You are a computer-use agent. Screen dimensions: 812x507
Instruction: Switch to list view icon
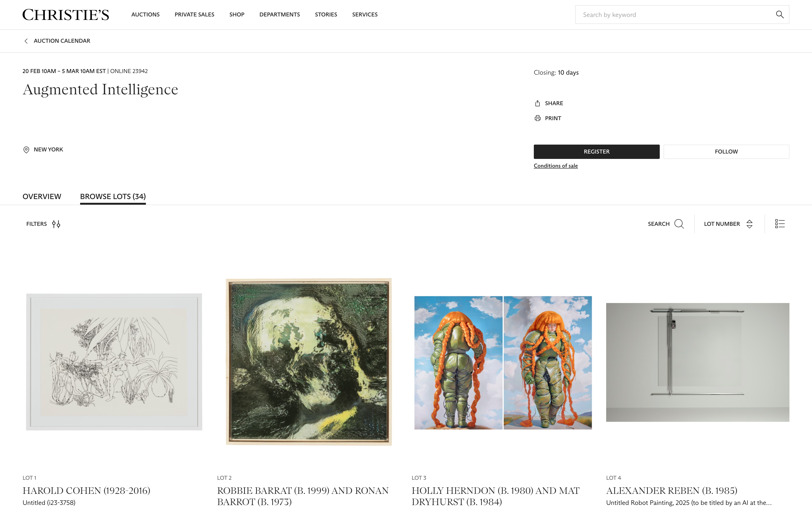(780, 224)
